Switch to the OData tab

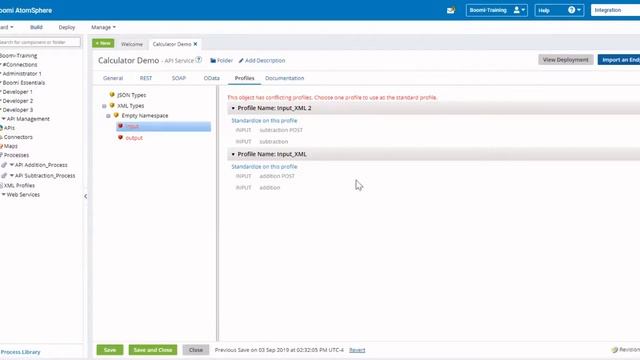click(x=211, y=78)
